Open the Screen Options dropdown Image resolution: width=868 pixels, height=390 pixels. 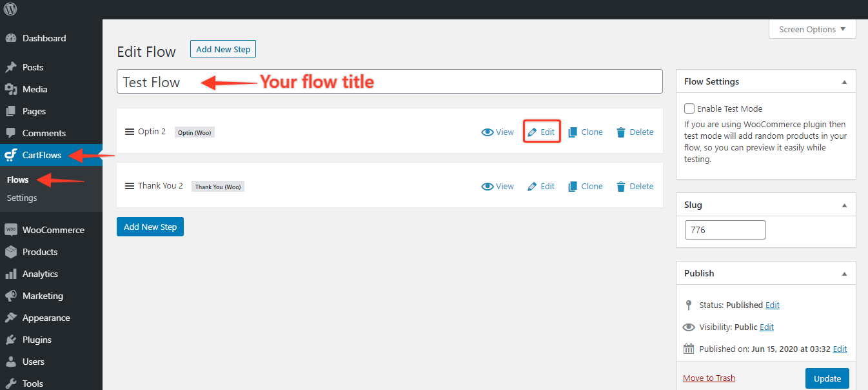pyautogui.click(x=813, y=29)
